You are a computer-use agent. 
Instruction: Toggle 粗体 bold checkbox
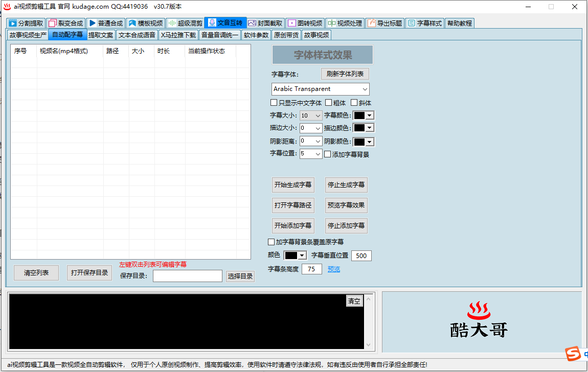coord(328,103)
